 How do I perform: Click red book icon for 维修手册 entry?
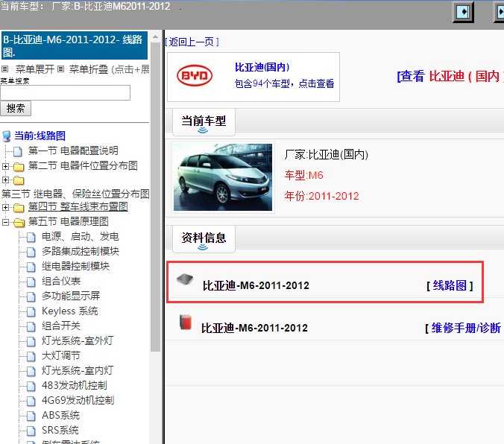click(x=186, y=323)
